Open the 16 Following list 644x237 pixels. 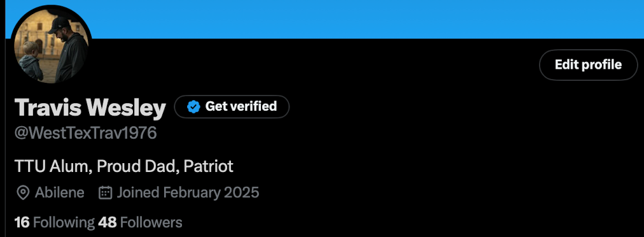[55, 222]
